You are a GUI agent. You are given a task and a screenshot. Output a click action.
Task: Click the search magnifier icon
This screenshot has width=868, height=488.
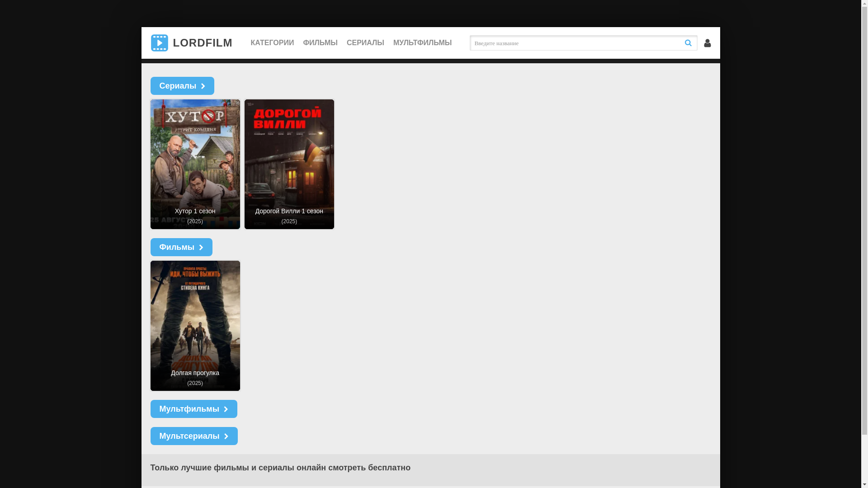pos(688,43)
